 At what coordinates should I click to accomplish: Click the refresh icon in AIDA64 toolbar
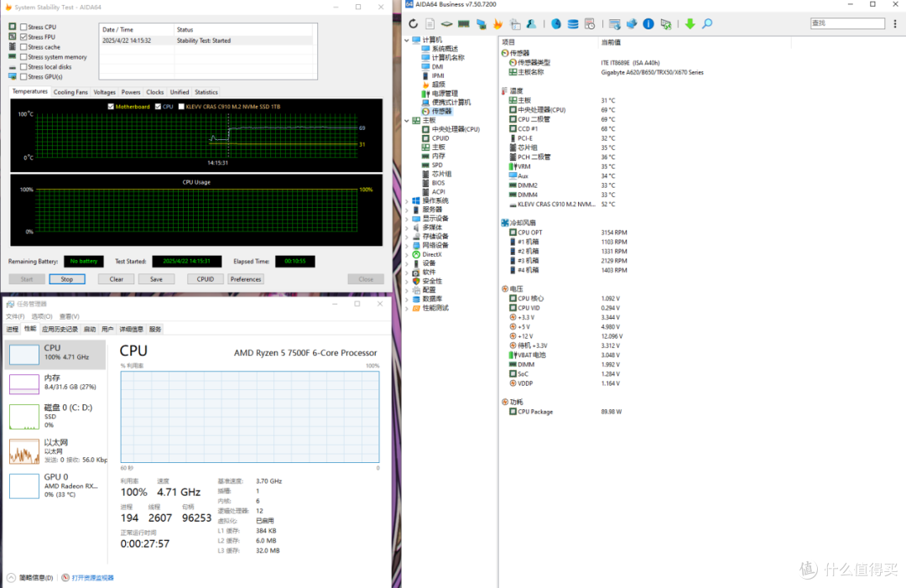pyautogui.click(x=413, y=23)
